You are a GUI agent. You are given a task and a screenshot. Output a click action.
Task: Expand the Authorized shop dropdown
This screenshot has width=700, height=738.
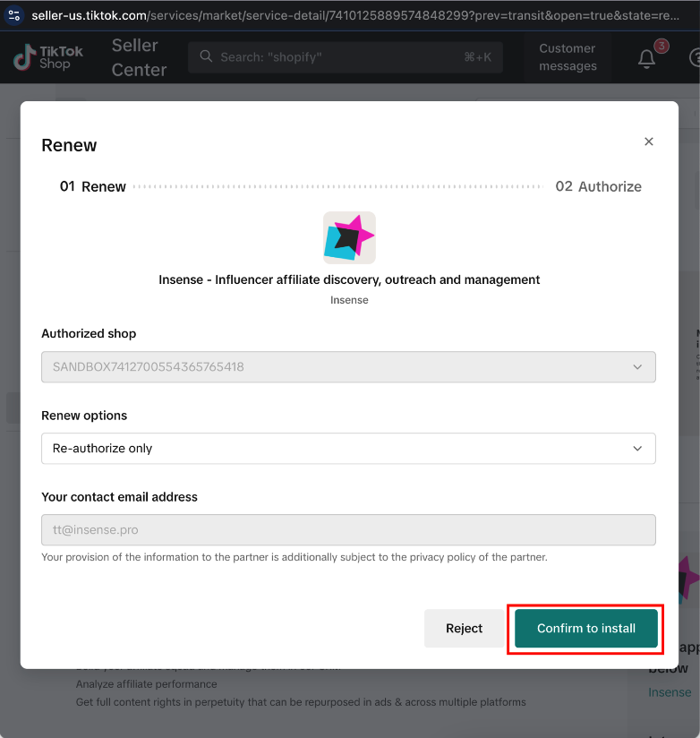348,366
